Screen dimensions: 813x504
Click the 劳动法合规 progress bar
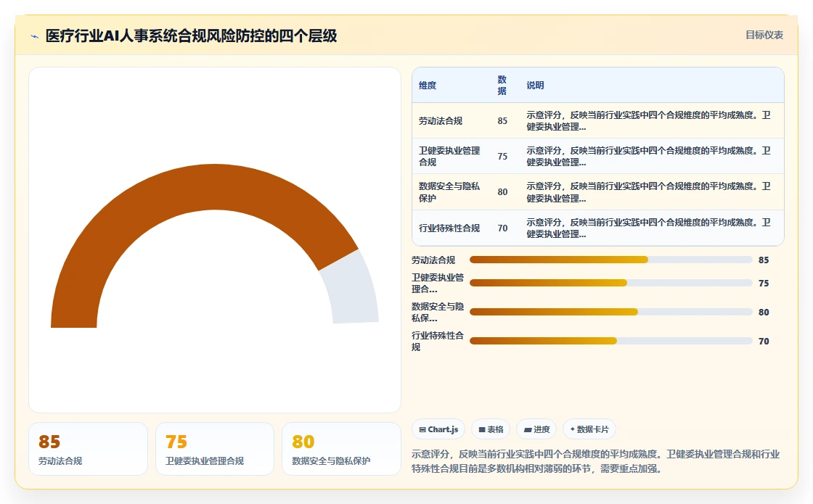click(610, 260)
